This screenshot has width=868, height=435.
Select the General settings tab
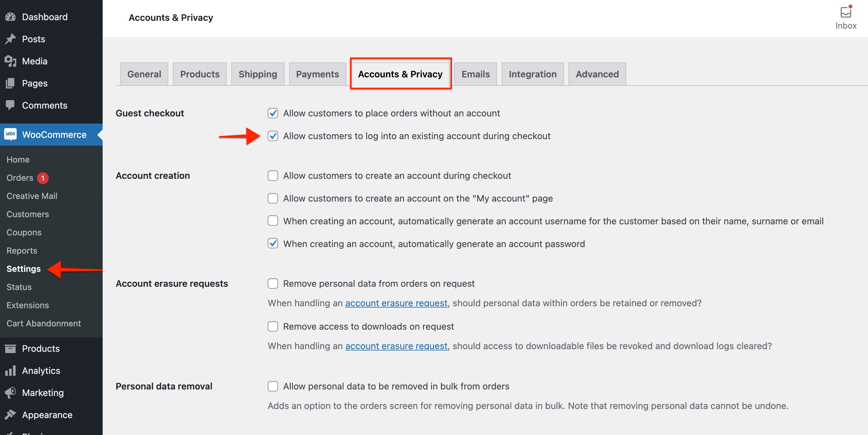[144, 74]
